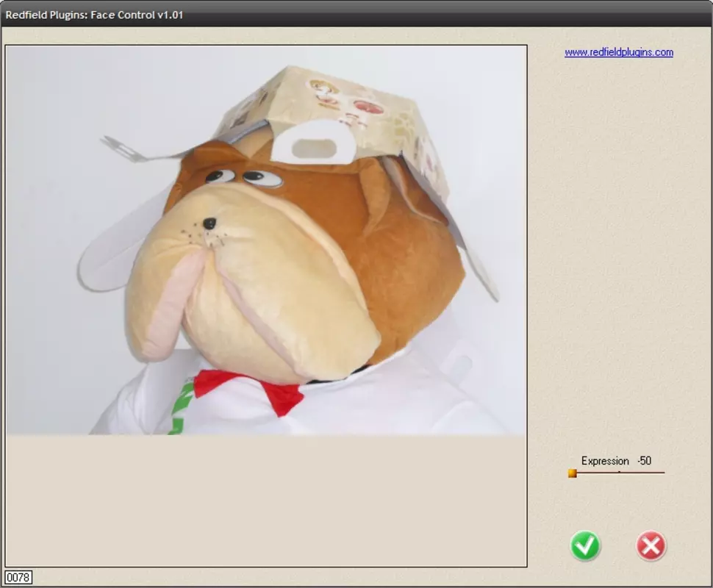This screenshot has width=713, height=588.
Task: Click the 0078 status counter
Action: click(x=18, y=577)
